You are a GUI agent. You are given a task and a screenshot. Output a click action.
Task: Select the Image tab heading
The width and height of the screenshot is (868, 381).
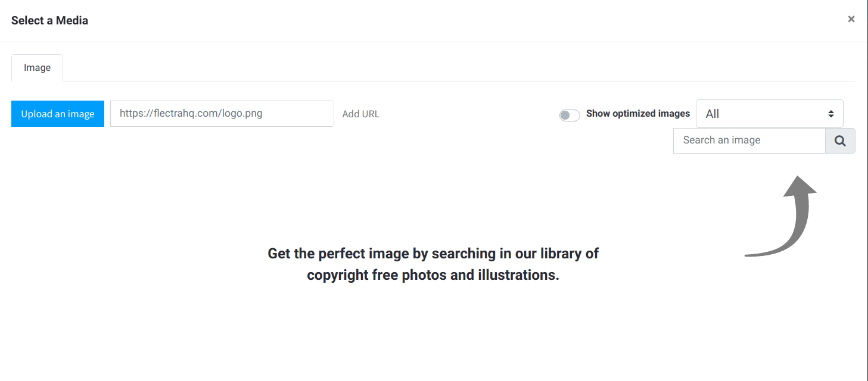coord(37,67)
